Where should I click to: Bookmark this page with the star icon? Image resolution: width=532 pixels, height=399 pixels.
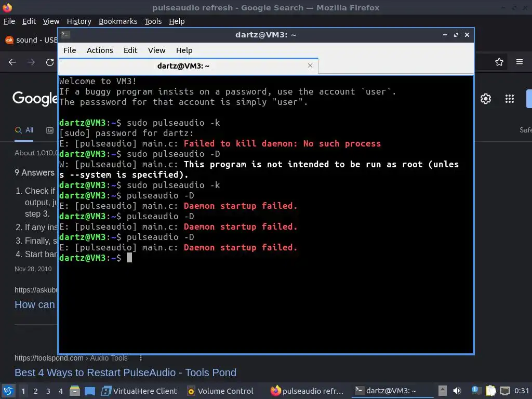499,62
